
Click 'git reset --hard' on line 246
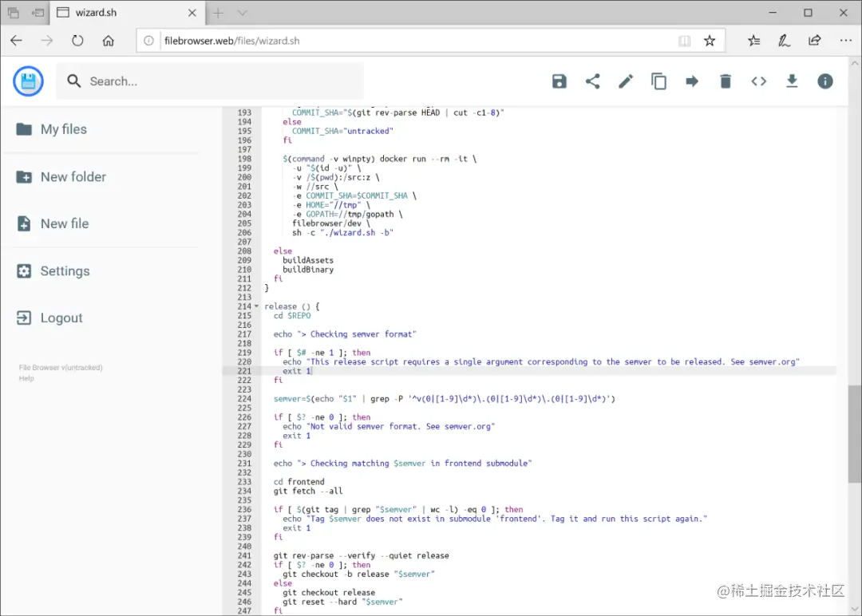(x=342, y=602)
